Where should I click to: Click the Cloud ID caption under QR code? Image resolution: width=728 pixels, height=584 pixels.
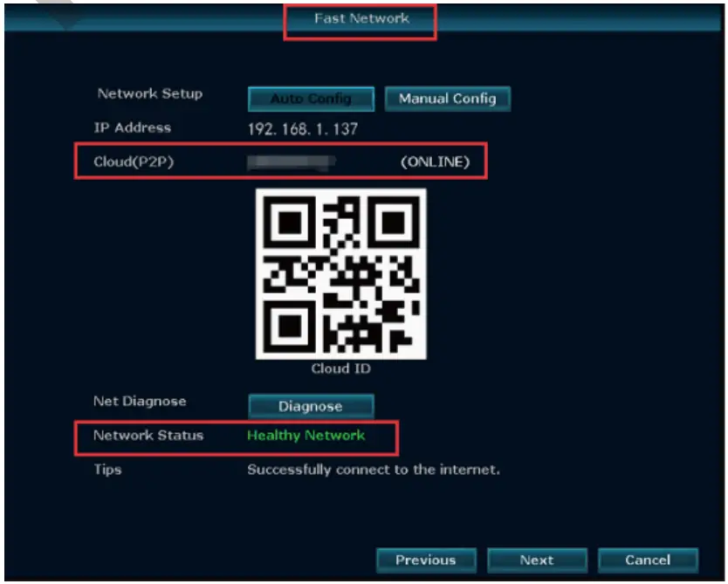pos(341,368)
